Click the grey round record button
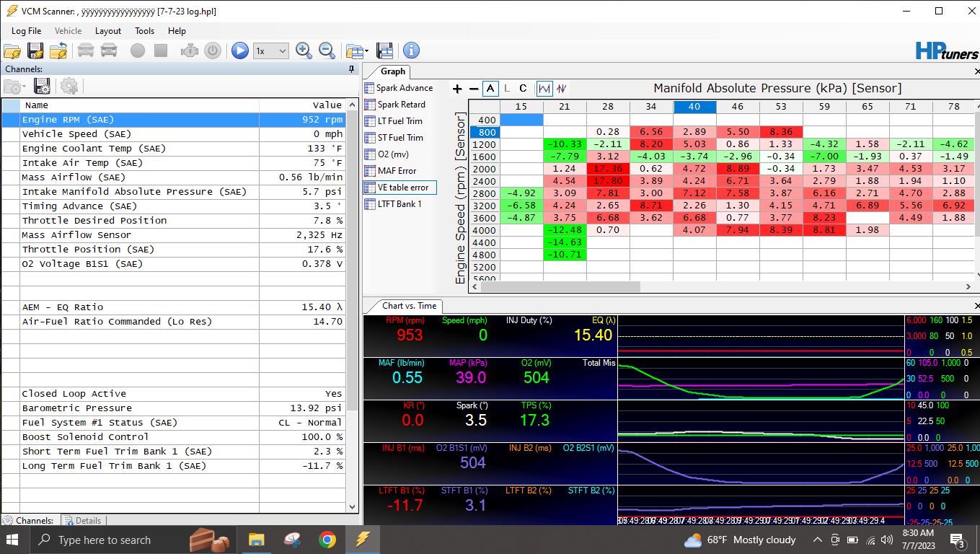The image size is (980, 554). click(138, 50)
